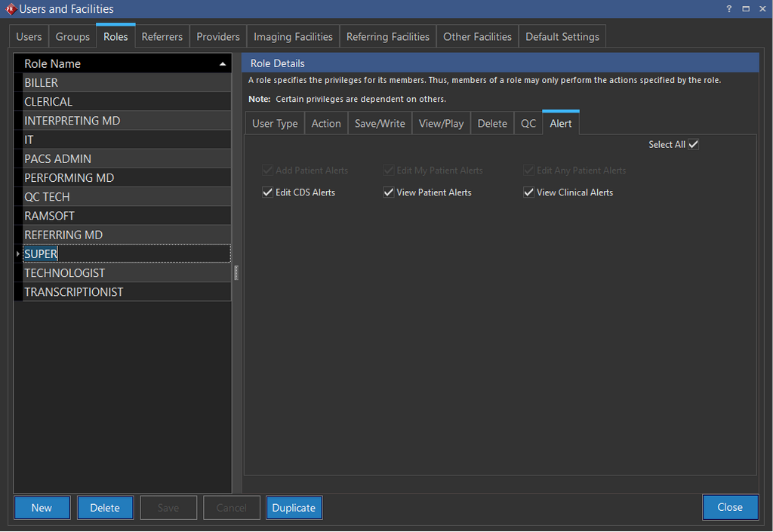
Task: Uncheck View Clinical Alerts option
Action: (x=528, y=192)
